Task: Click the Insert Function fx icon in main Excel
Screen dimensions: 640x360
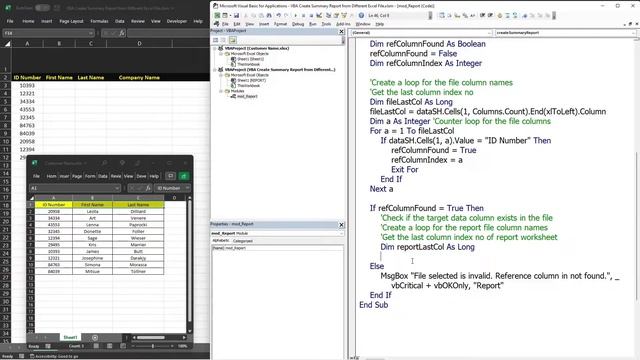Action: point(122,33)
